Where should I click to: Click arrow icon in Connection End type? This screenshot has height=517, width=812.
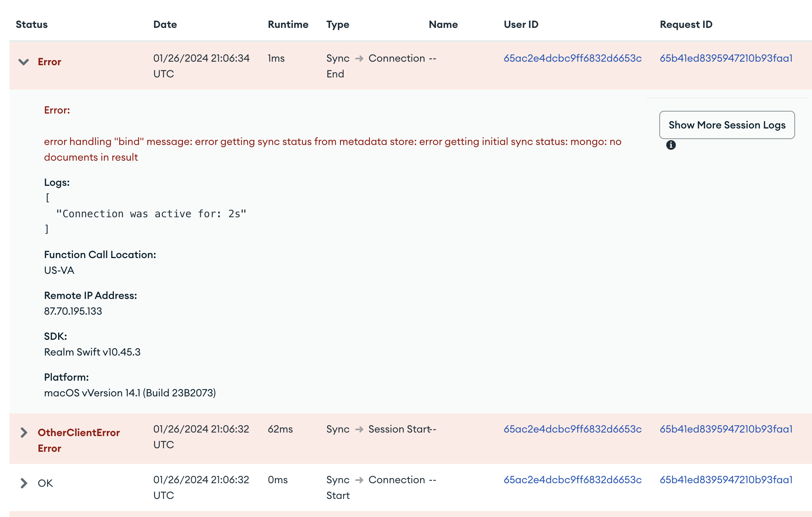[x=359, y=59]
